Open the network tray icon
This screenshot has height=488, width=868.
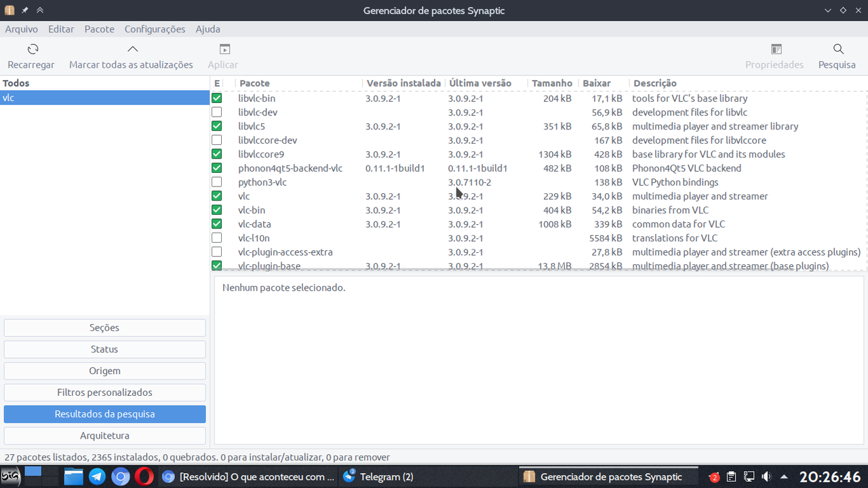749,476
